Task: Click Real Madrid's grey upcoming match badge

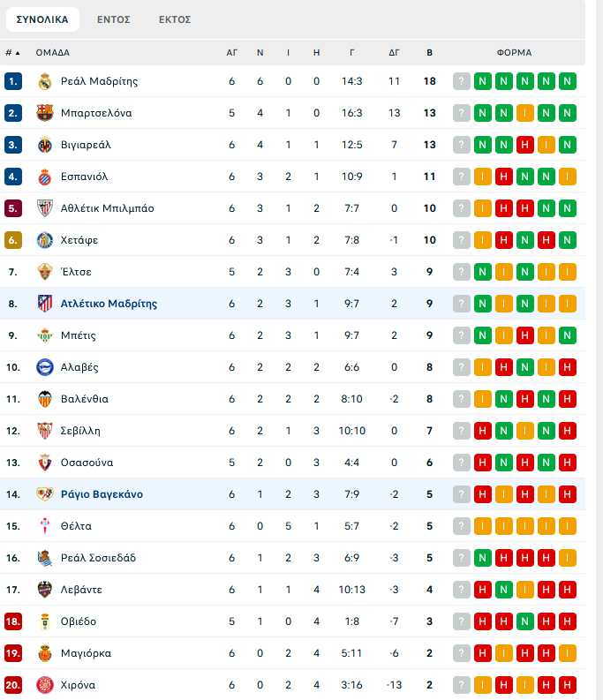Action: pos(462,81)
